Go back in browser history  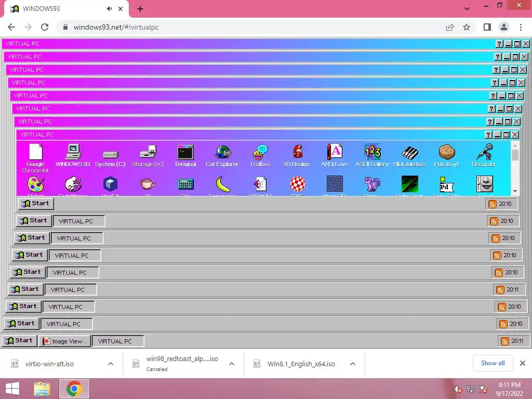11,27
